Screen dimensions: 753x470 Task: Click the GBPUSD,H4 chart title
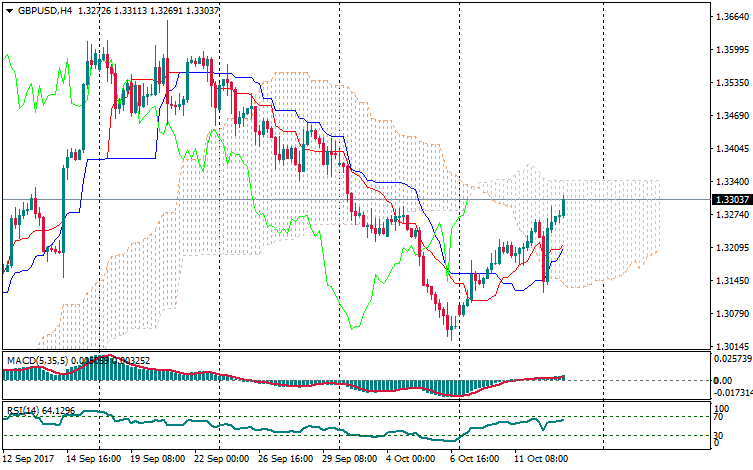44,11
